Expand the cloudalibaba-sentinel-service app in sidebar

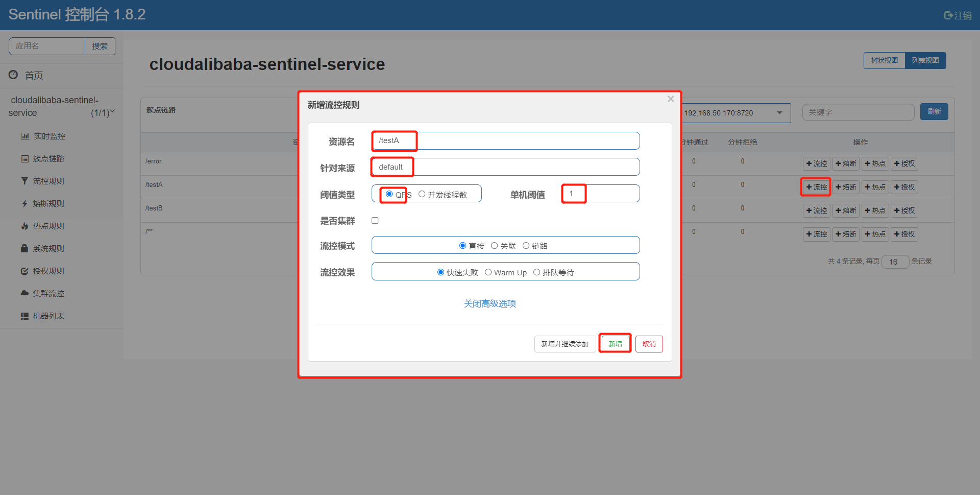(x=61, y=106)
